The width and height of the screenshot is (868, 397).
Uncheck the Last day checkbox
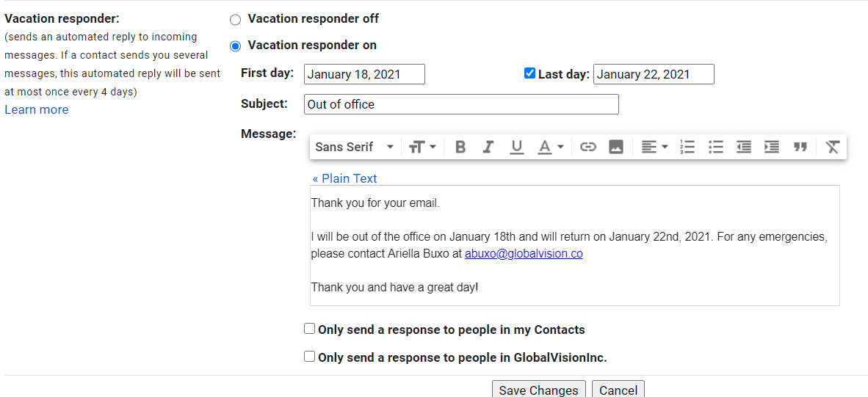(529, 73)
